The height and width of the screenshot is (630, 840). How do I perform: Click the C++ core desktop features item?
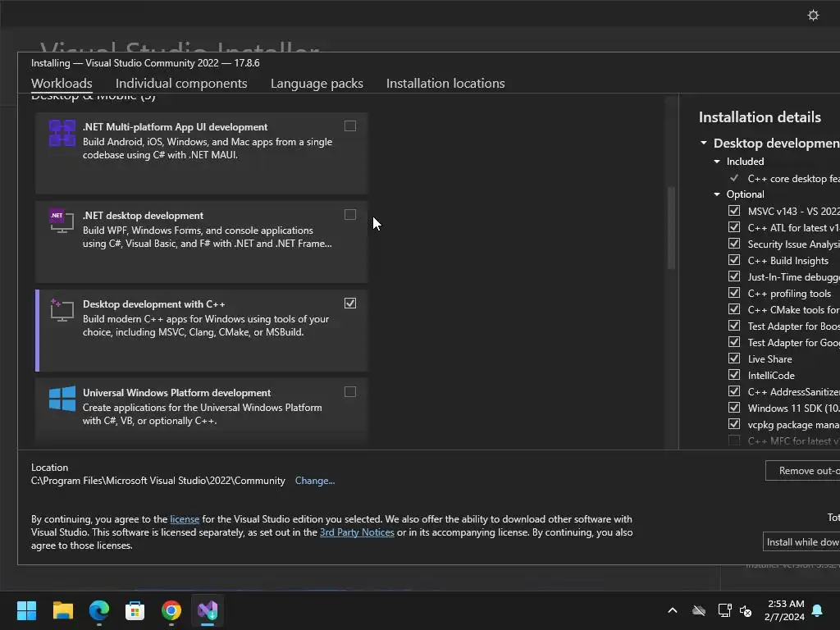(793, 178)
